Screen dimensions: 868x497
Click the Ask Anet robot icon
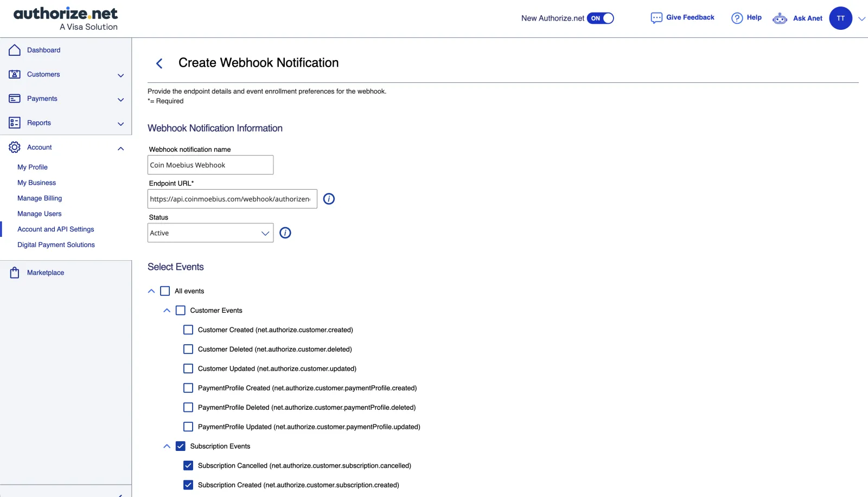coord(780,18)
